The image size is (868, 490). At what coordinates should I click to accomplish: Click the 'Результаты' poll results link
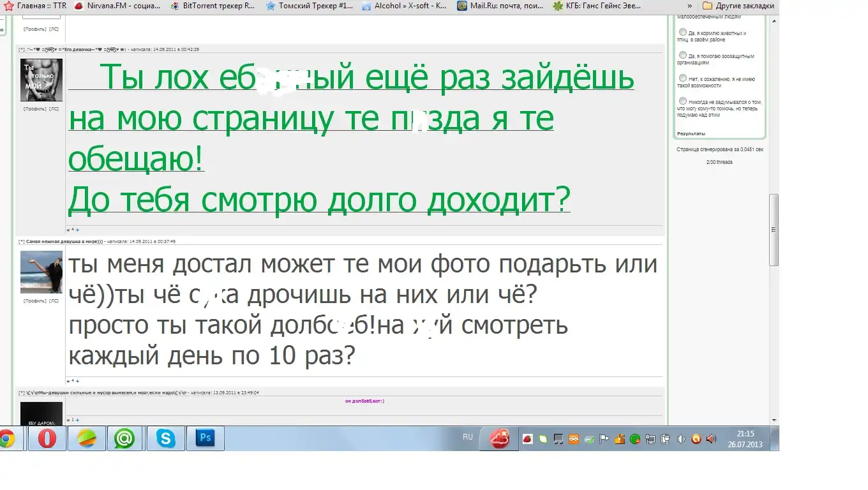point(691,133)
